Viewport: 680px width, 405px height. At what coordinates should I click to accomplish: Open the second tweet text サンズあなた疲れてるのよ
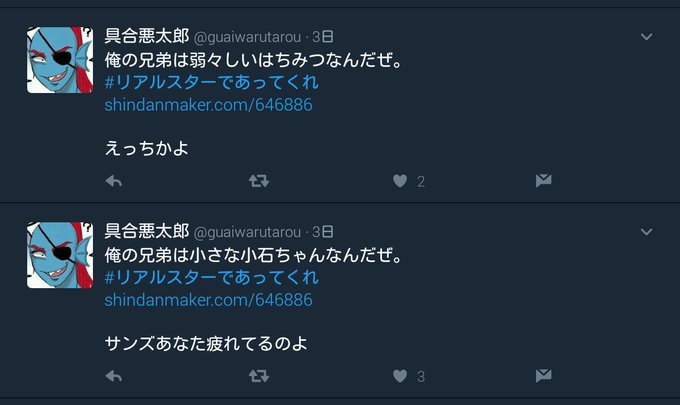pyautogui.click(x=206, y=343)
